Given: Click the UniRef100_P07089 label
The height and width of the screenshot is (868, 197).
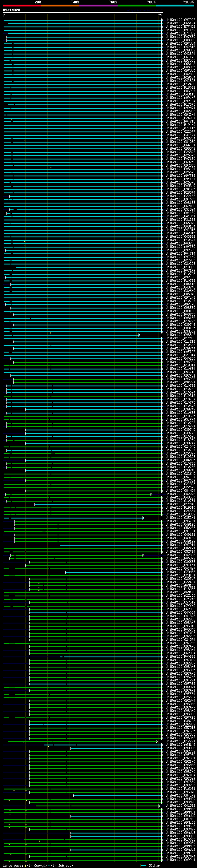Looking at the screenshot, I should click(180, 481).
